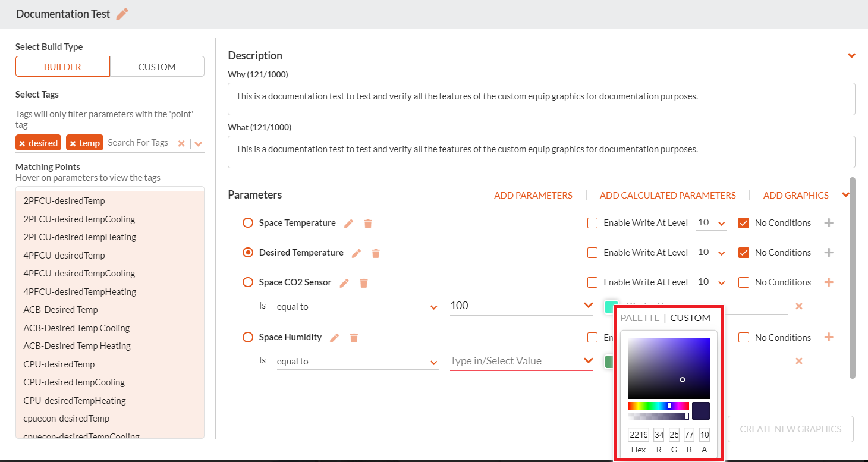Screen dimensions: 868x462
Task: Click CREATE NEW GRAPHICS button
Action: click(791, 429)
